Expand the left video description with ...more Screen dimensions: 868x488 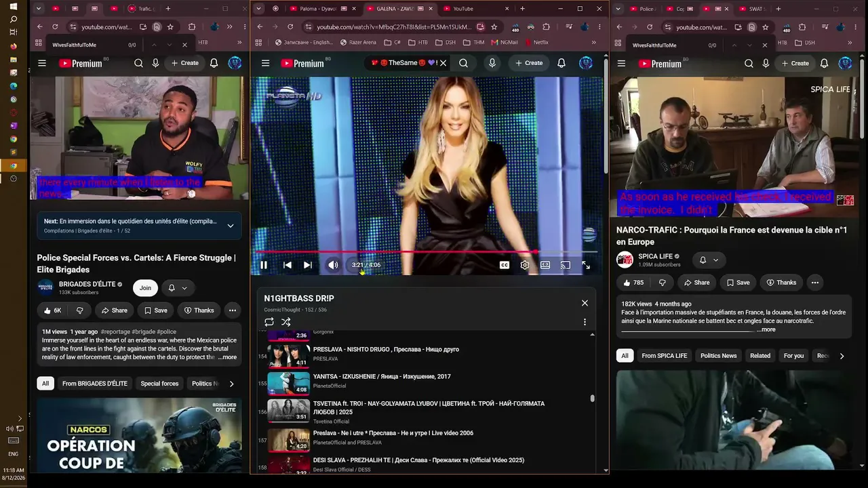pos(227,357)
